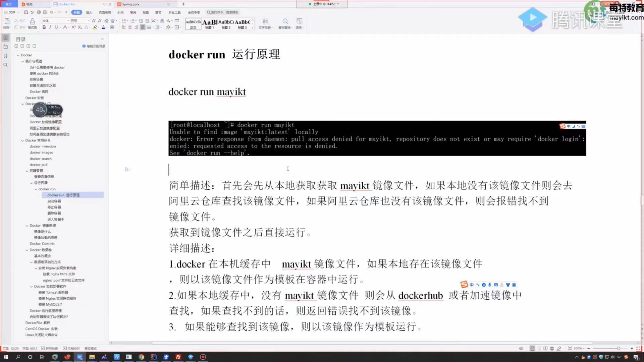Viewport: 644px width, 362px height.
Task: Toggle 智能识别目录 smart outline recognition
Action: pyautogui.click(x=94, y=46)
